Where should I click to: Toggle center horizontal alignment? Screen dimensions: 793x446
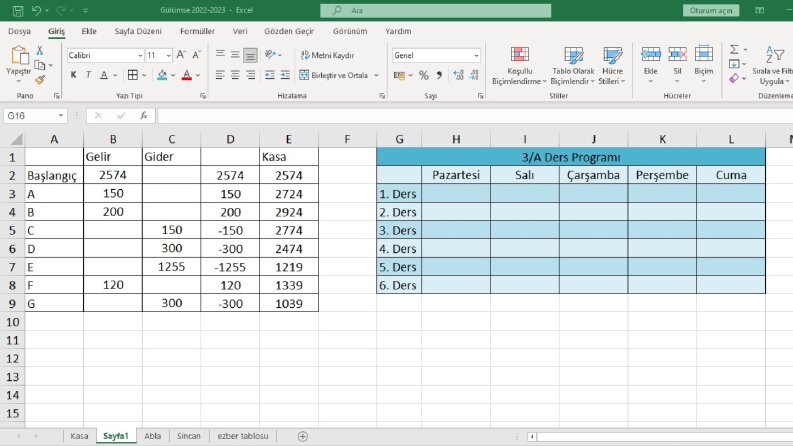pos(235,75)
